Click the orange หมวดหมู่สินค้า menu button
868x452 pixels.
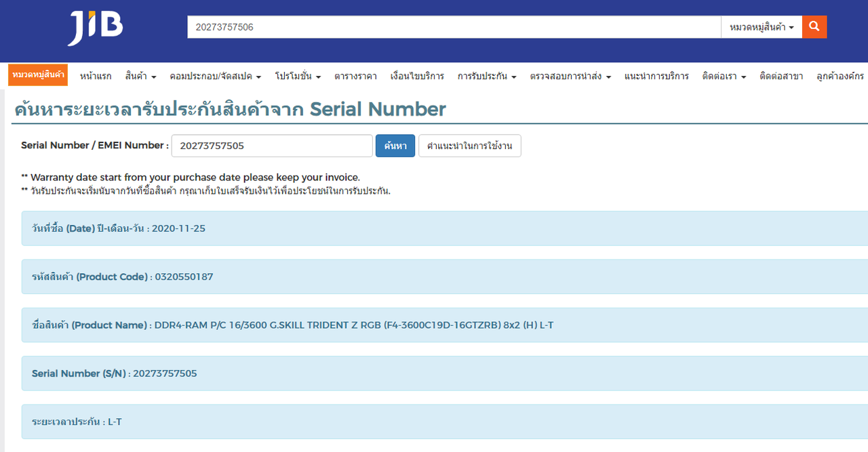click(x=38, y=75)
